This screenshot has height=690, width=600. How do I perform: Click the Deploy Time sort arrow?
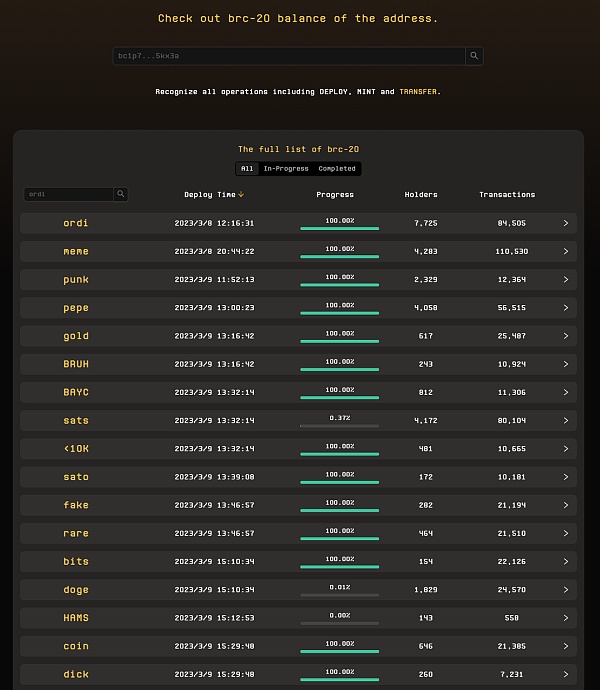[241, 195]
